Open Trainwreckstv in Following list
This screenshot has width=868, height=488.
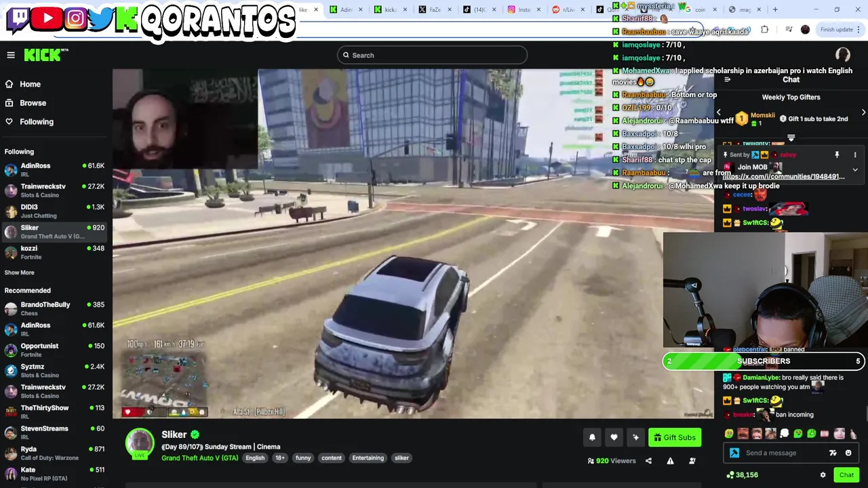point(54,190)
